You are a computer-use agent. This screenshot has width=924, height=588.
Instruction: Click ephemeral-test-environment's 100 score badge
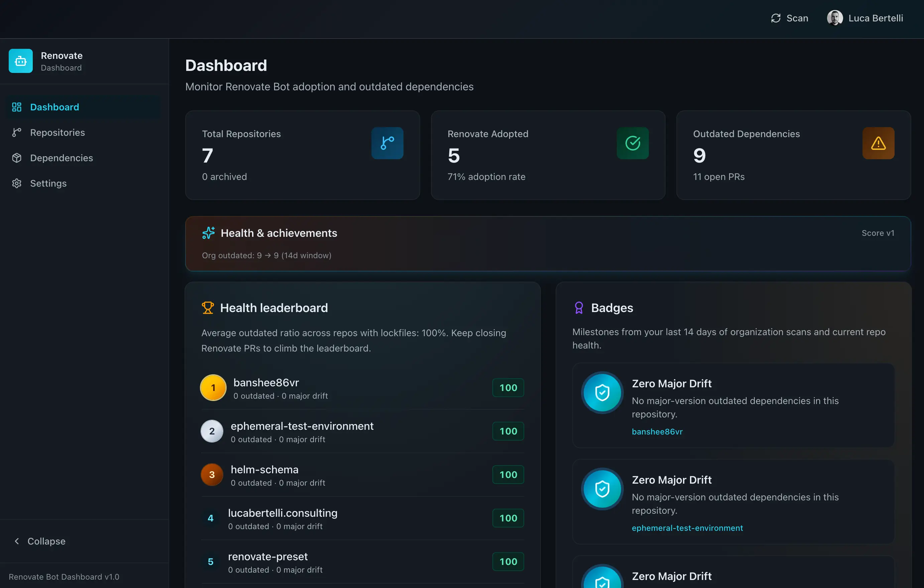click(x=508, y=431)
